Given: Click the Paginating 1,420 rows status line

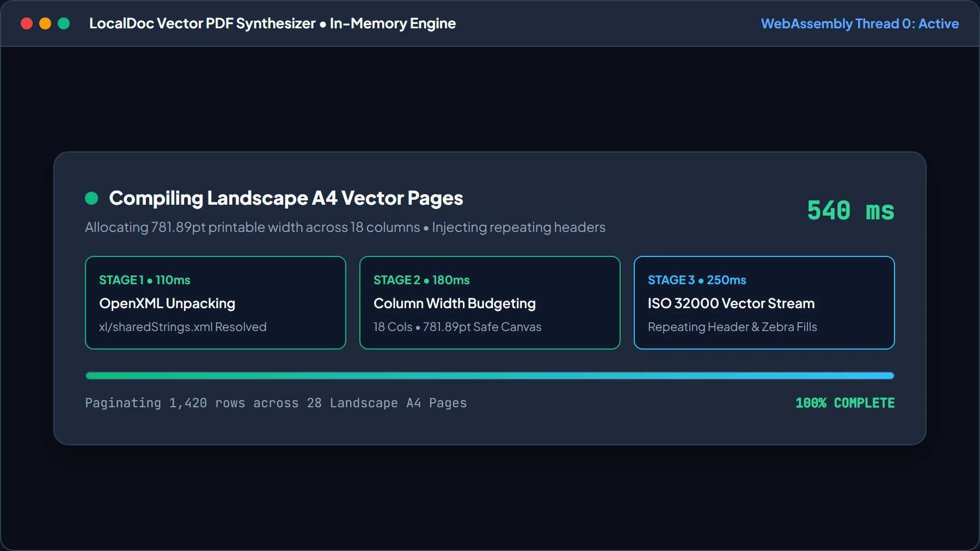Looking at the screenshot, I should [276, 403].
